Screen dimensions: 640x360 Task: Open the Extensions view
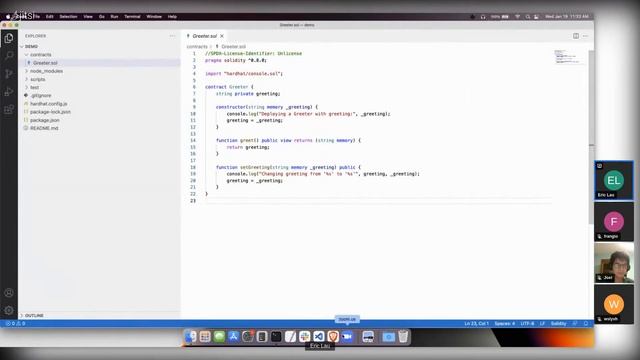[9, 109]
